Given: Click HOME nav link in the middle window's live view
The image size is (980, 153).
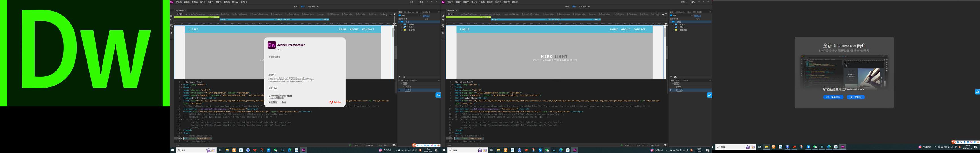Looking at the screenshot, I should (x=614, y=29).
